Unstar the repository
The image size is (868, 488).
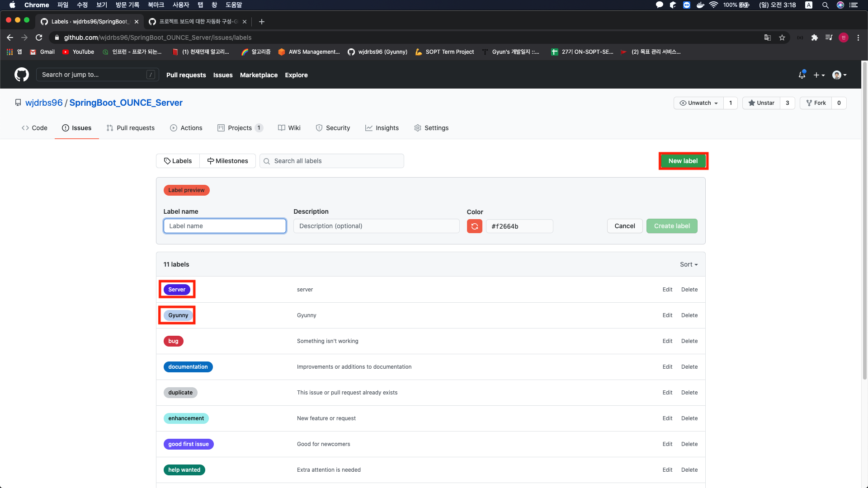[761, 103]
